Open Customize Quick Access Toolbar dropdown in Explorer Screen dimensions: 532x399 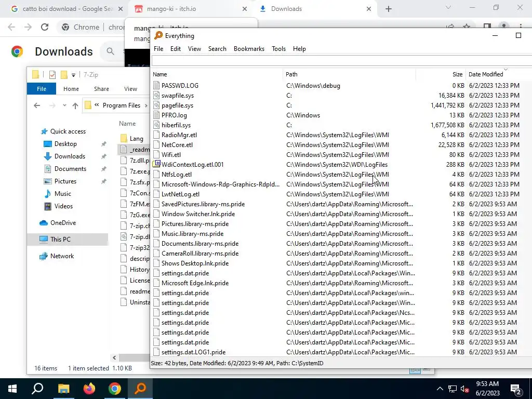[73, 75]
